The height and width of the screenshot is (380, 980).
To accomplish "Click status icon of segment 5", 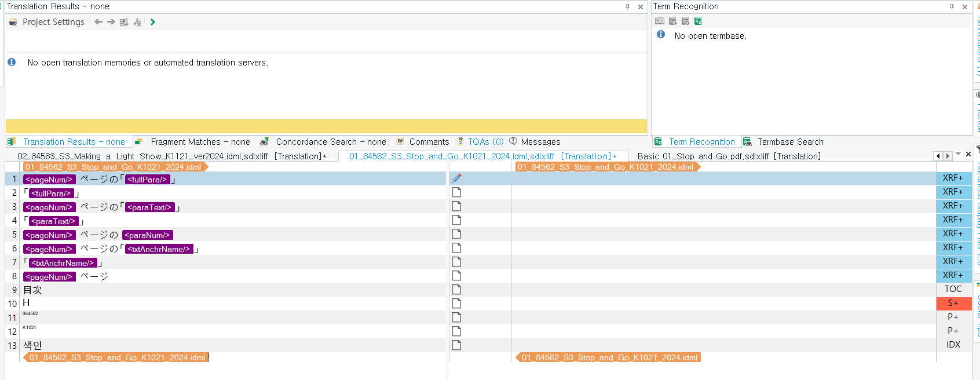I will tap(456, 234).
